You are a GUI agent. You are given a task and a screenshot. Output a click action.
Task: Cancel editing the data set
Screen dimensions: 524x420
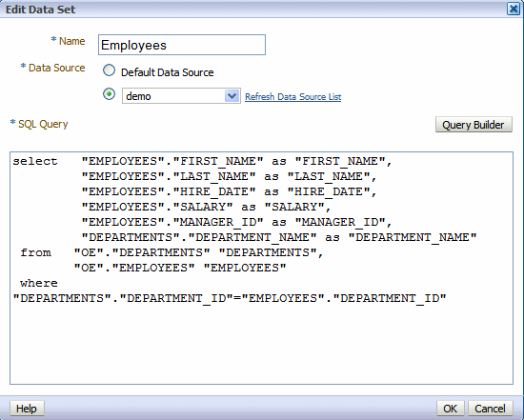point(490,409)
